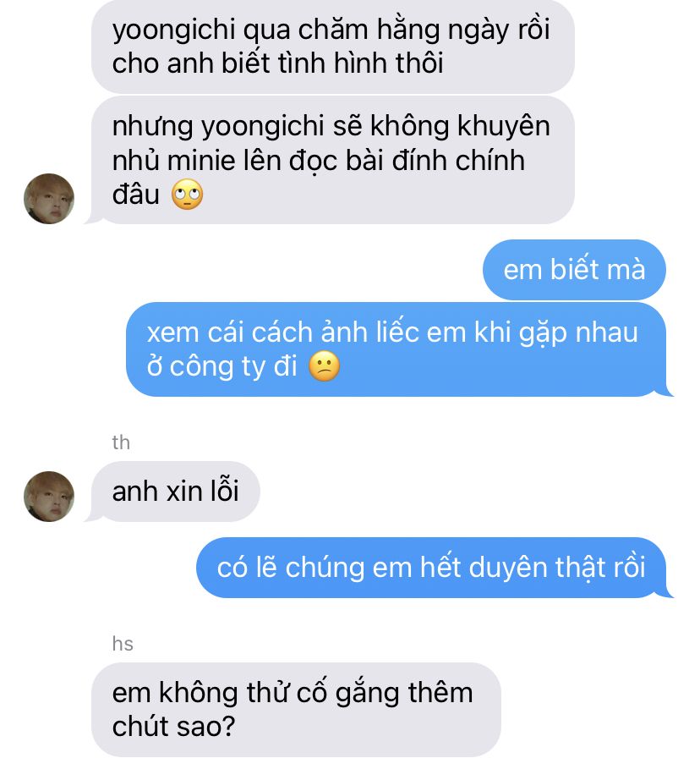Tap the avatar next to 'anh xin lỗi'
700x758 pixels.
click(x=49, y=497)
